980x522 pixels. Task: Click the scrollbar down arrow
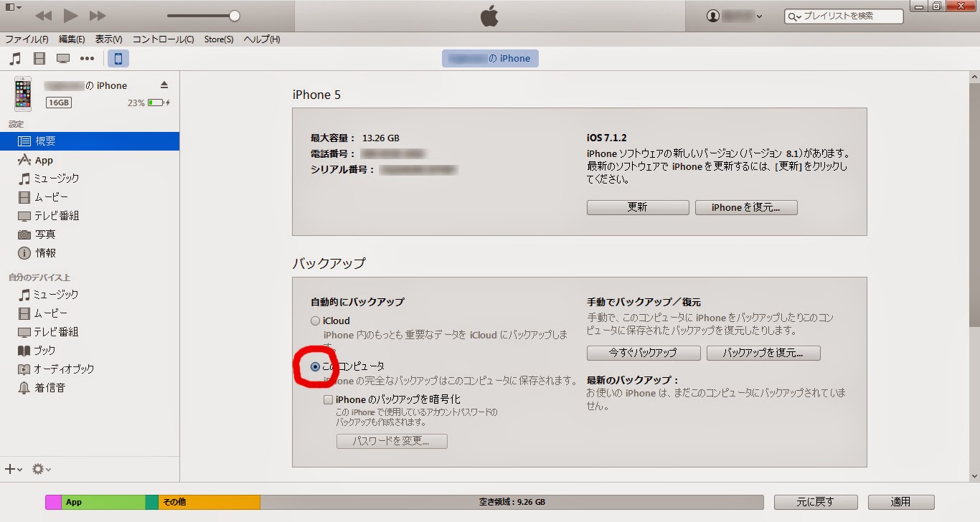point(974,475)
